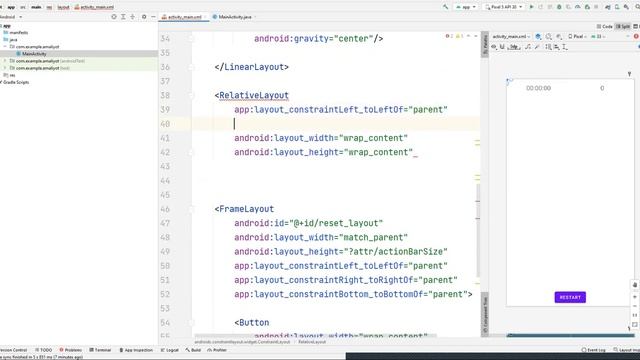
Task: Click the Sync Project with Gradle icon
Action: click(x=608, y=7)
